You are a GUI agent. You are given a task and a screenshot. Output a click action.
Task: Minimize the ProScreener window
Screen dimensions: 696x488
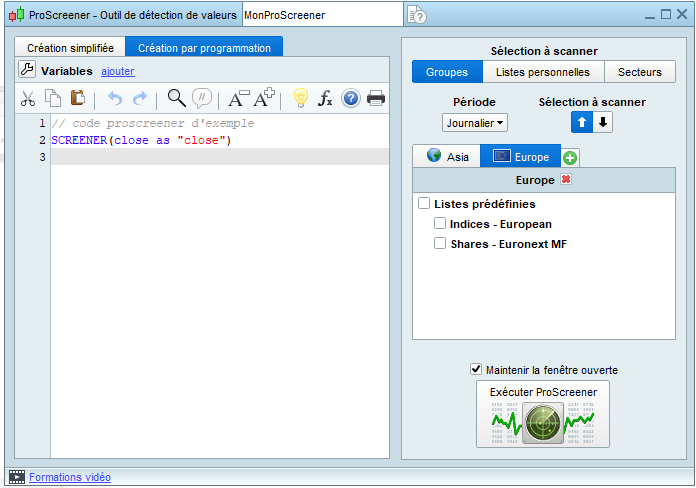pos(650,15)
